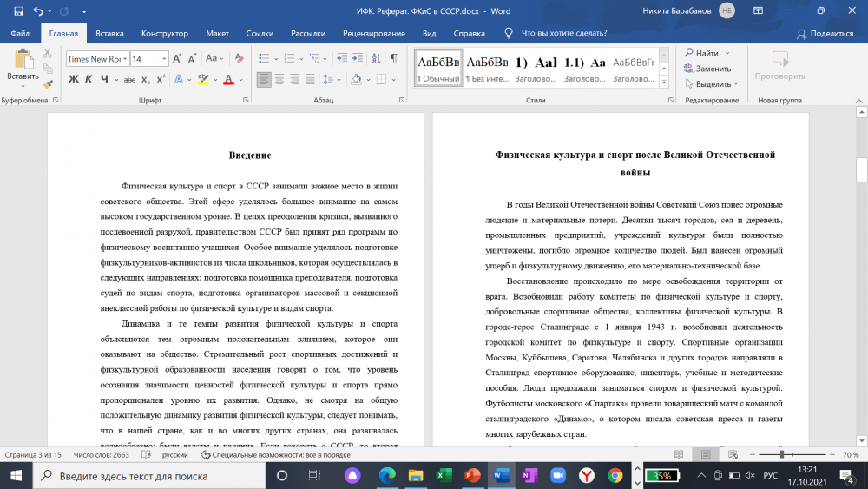Toggle bold formatting (Ж)
Viewport: 868px width, 489px height.
73,79
